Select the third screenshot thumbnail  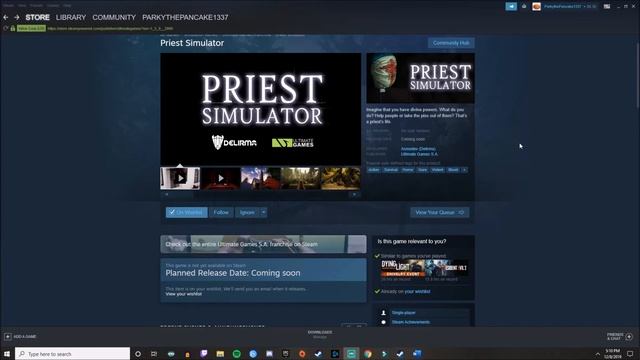[x=260, y=178]
